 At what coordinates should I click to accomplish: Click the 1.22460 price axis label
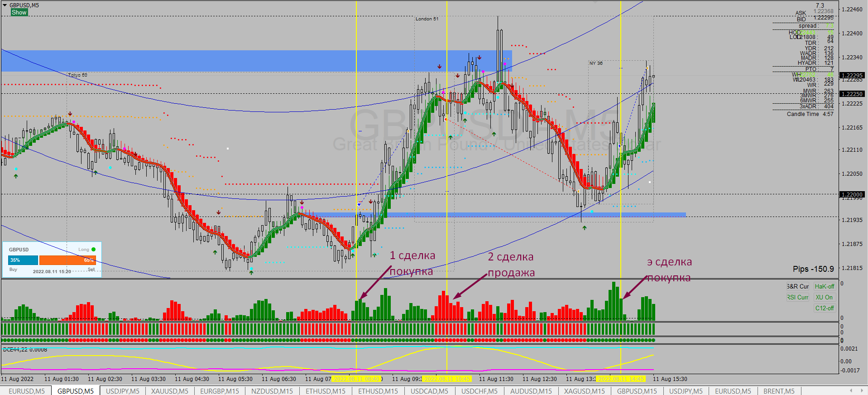pos(852,10)
